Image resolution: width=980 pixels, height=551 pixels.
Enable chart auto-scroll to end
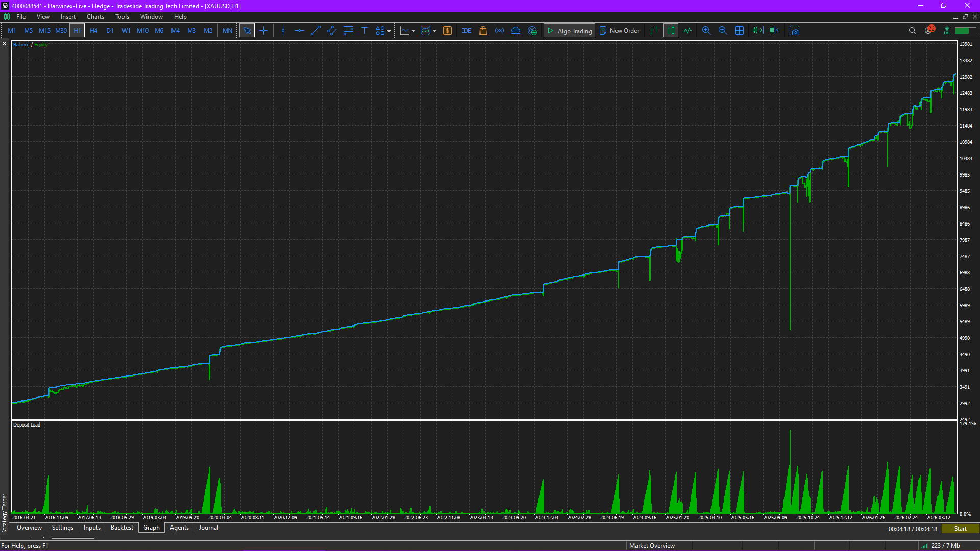click(x=758, y=31)
